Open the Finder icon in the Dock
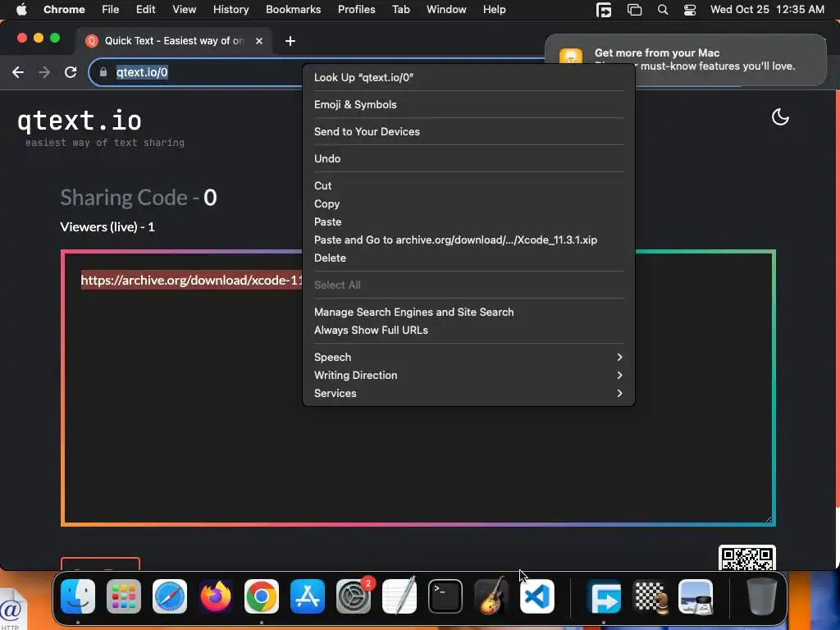 click(x=78, y=596)
